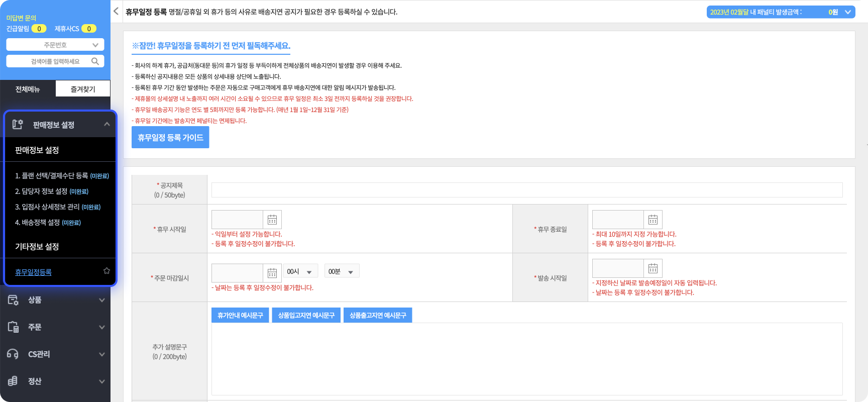Switch to the 즐겨찾기 tab

[x=83, y=89]
